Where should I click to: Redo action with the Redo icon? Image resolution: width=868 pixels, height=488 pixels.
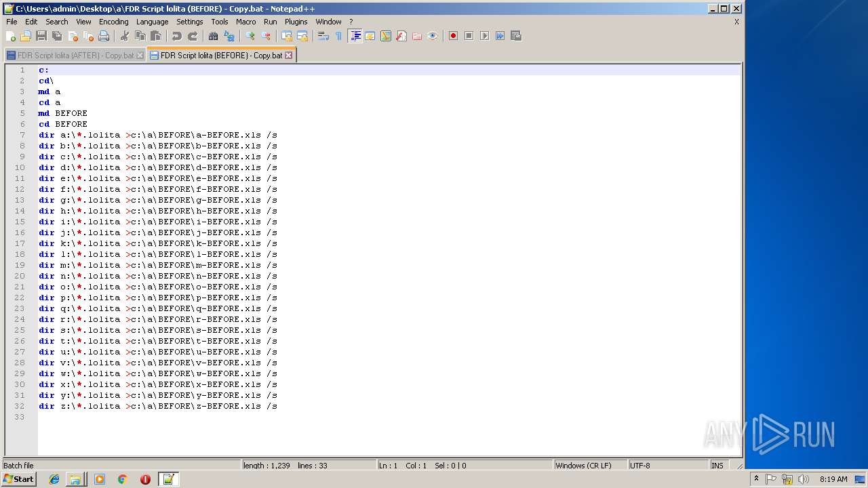(193, 36)
